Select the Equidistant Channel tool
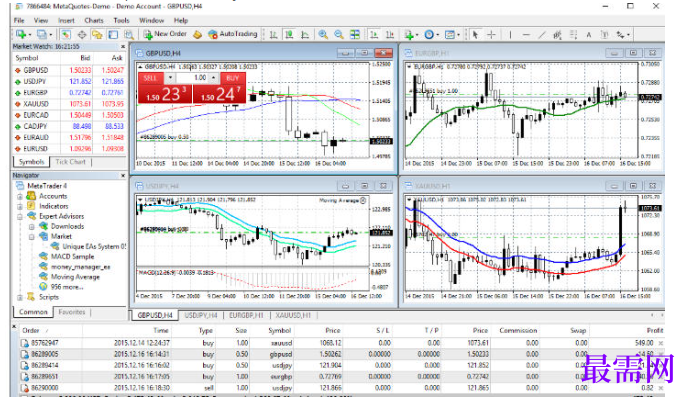The height and width of the screenshot is (400, 693). pos(557,34)
